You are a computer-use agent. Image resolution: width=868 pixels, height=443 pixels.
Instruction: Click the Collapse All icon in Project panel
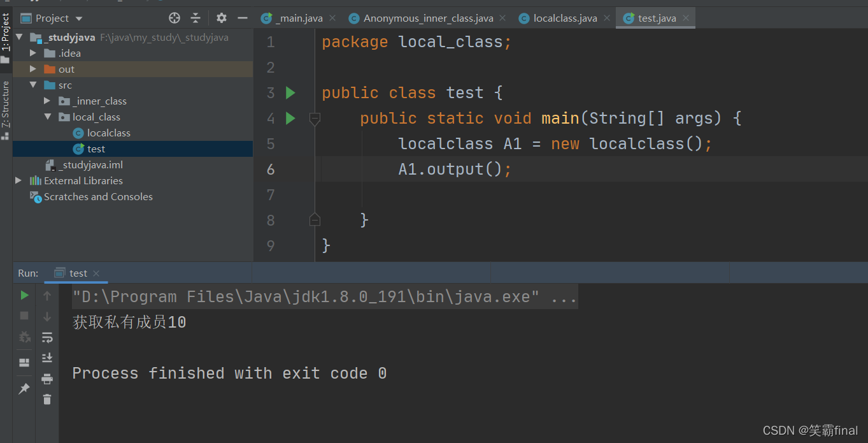click(196, 18)
